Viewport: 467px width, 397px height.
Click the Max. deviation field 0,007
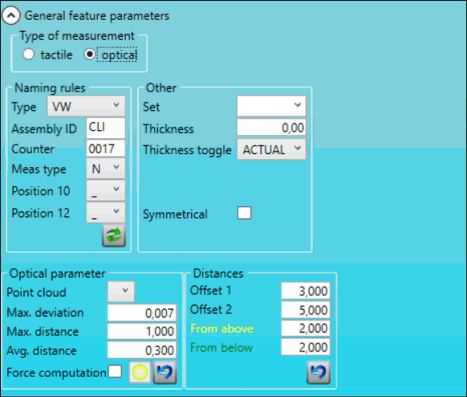(x=142, y=313)
